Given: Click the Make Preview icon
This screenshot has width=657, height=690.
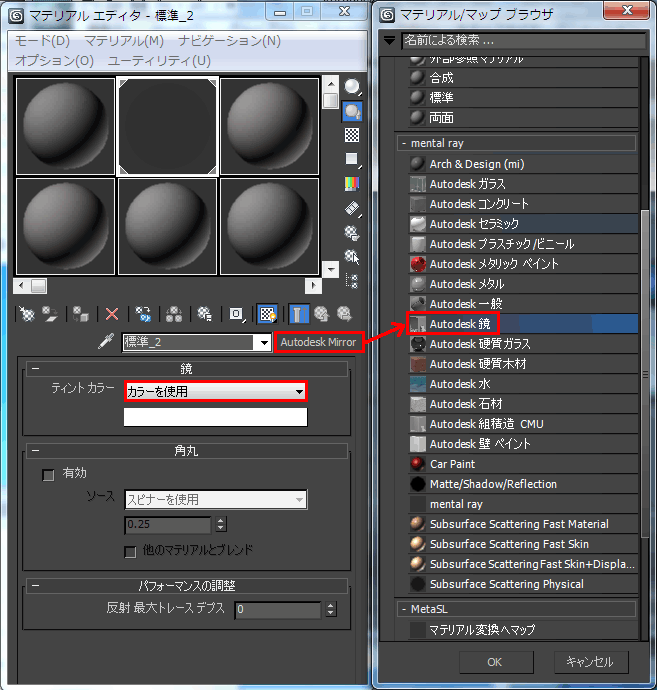Looking at the screenshot, I should [352, 208].
